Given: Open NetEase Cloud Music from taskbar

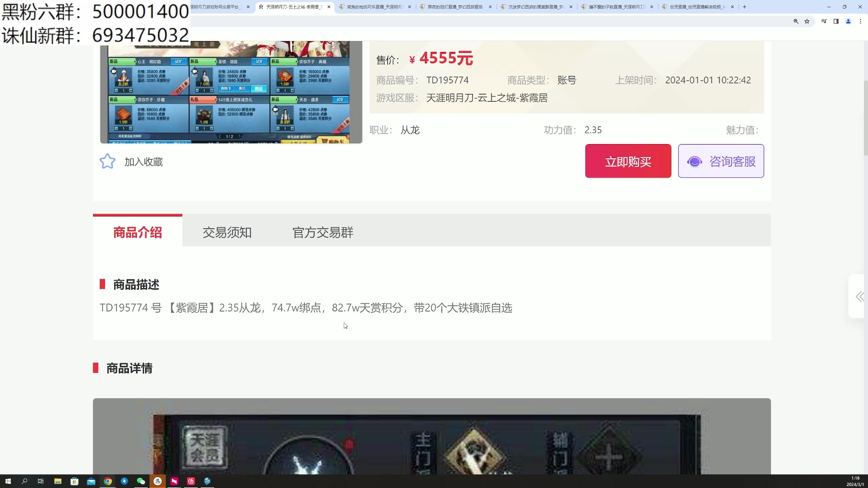Looking at the screenshot, I should [x=191, y=481].
